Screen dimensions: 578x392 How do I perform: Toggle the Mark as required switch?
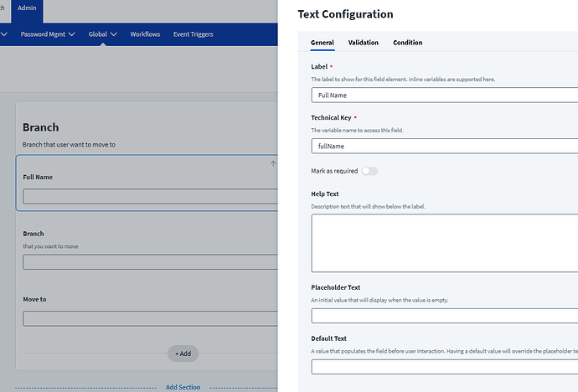pos(369,171)
